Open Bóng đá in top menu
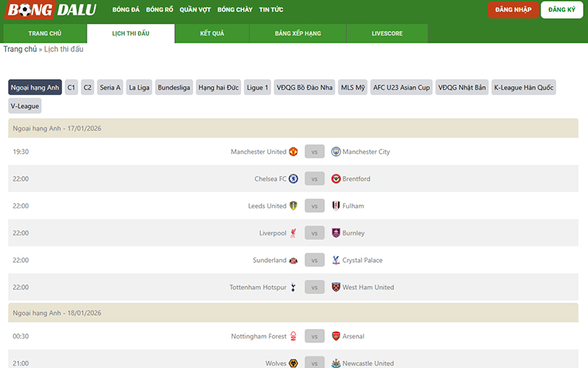 (x=126, y=10)
